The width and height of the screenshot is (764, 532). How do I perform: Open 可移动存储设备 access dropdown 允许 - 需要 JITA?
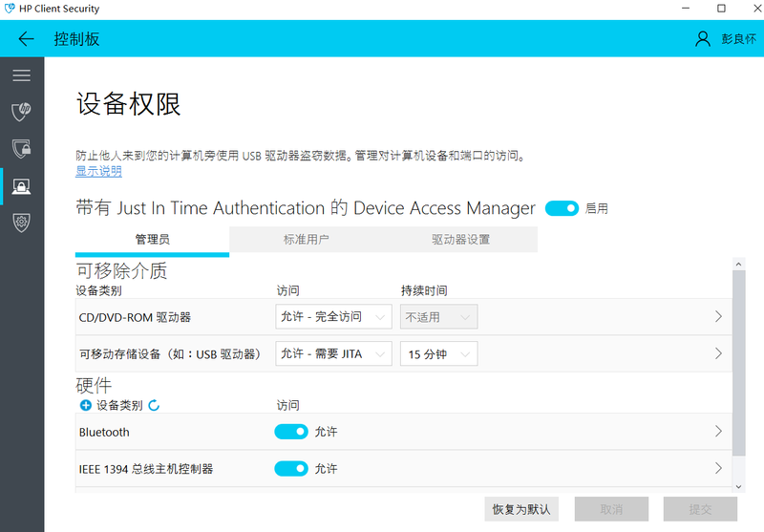pyautogui.click(x=333, y=354)
